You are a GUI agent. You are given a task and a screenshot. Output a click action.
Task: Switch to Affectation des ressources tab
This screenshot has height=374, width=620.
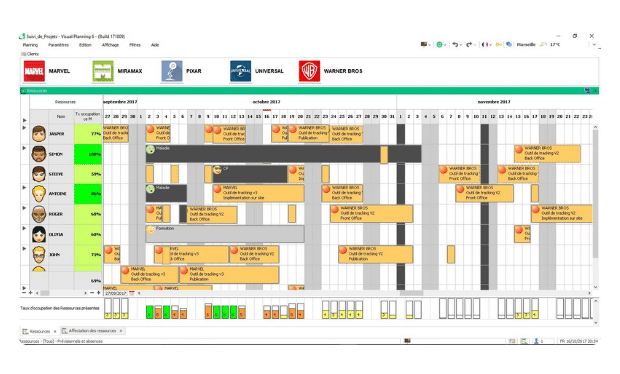pos(93,331)
